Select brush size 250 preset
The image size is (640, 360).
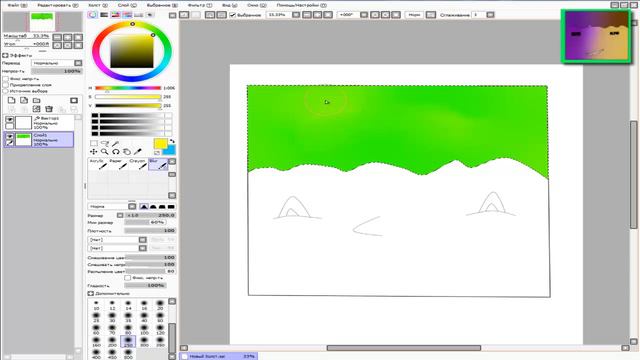tap(128, 342)
